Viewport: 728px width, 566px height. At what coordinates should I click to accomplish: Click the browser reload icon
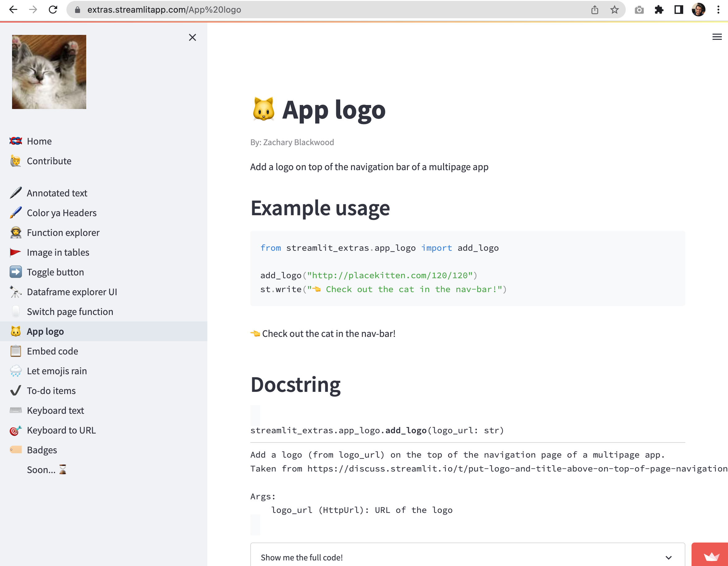click(x=53, y=10)
